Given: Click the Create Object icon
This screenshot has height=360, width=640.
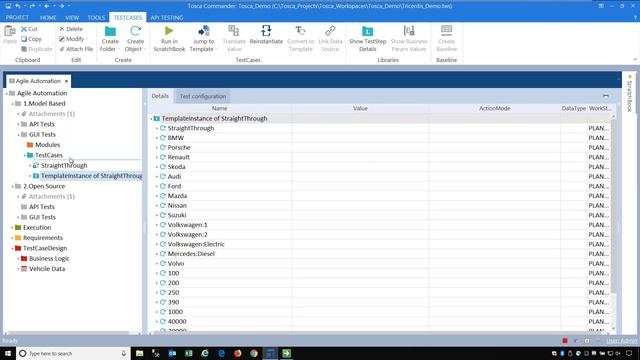Looking at the screenshot, I should pos(136,31).
